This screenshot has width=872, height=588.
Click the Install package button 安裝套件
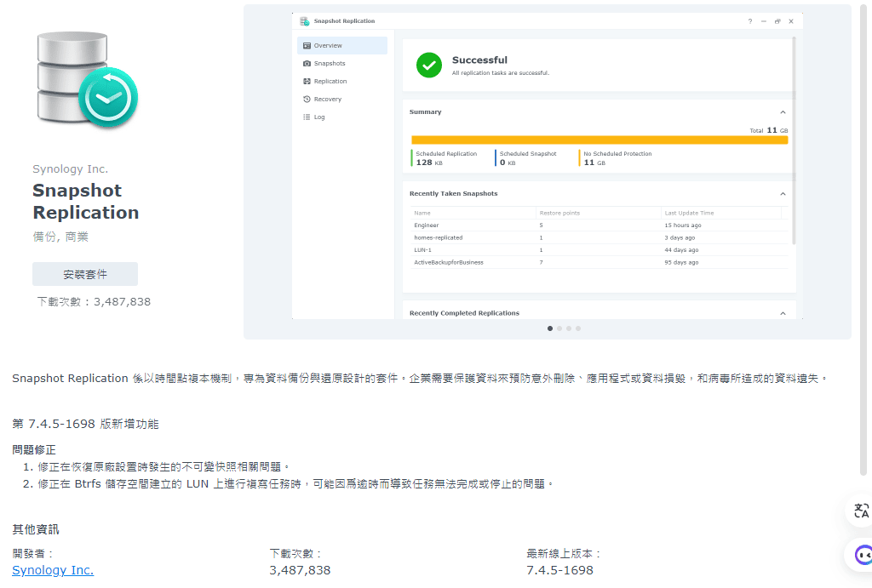[x=85, y=274]
